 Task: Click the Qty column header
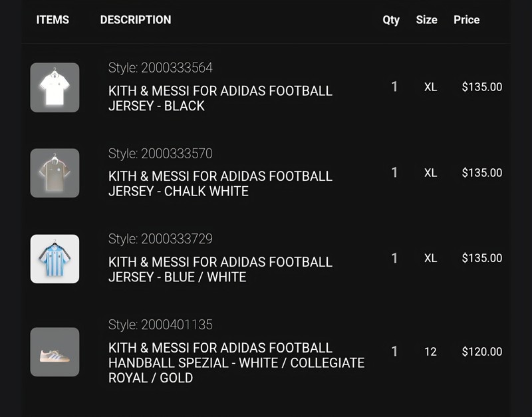pos(391,20)
